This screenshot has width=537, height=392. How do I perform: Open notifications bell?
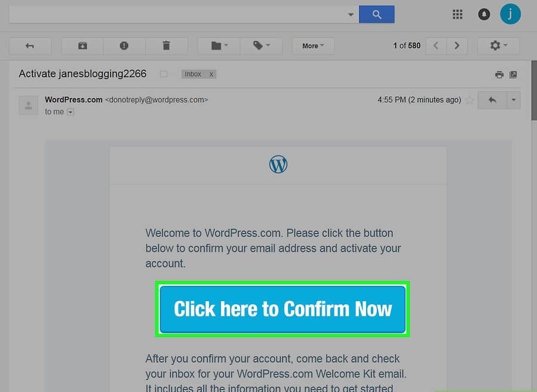[484, 14]
